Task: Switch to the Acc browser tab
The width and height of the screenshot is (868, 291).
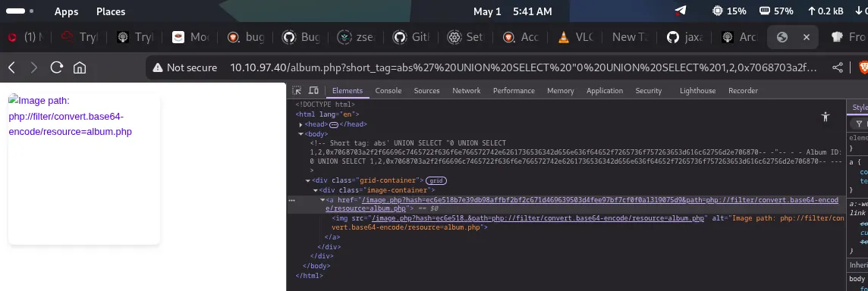Action: (521, 37)
